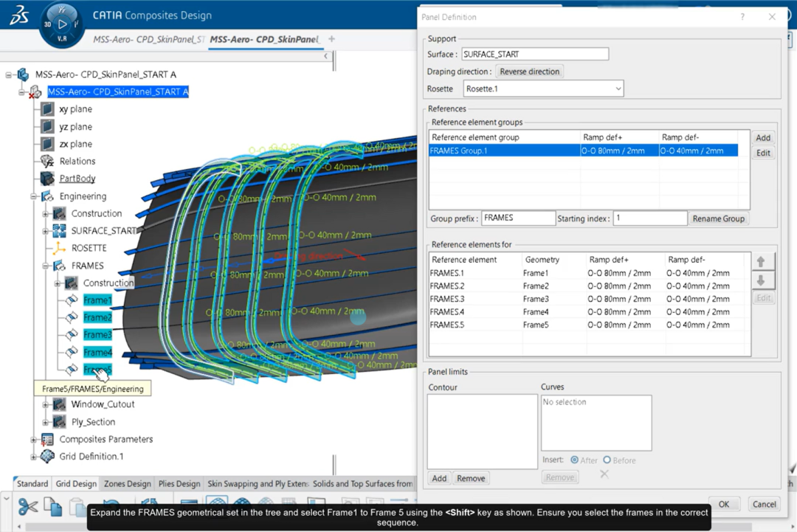The image size is (797, 532).
Task: Click Remove under the Contour list
Action: pyautogui.click(x=471, y=478)
